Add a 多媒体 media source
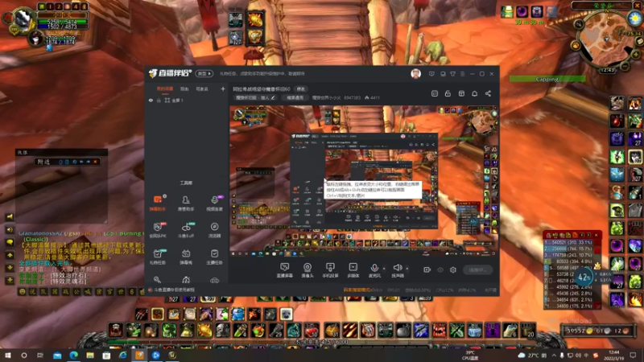644x362 pixels. click(353, 270)
